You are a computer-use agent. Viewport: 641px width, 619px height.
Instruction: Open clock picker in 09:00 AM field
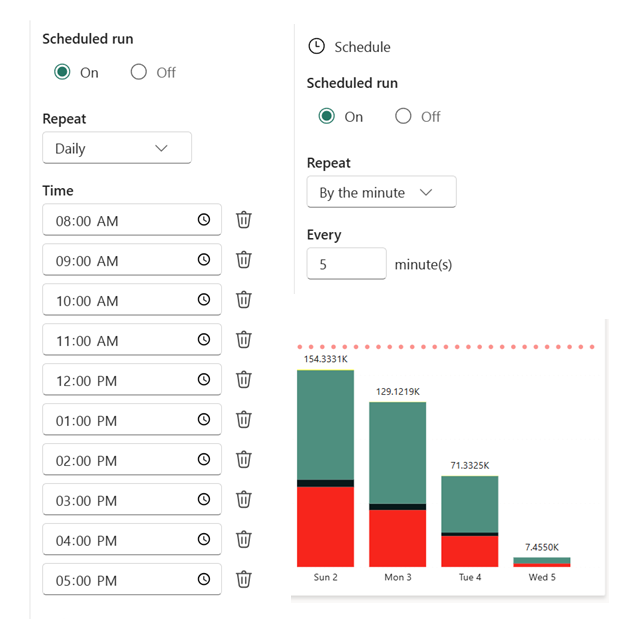pos(204,260)
